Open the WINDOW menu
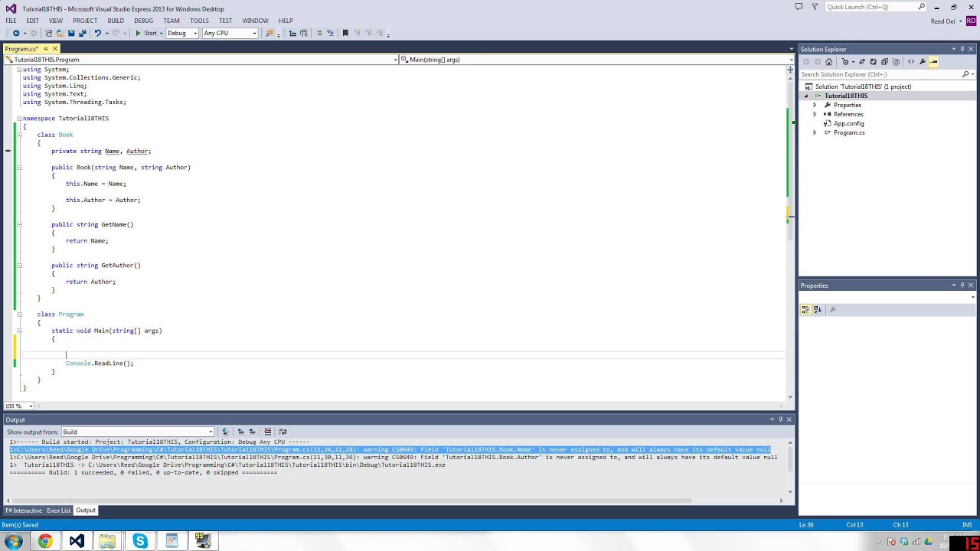This screenshot has height=551, width=980. click(255, 21)
